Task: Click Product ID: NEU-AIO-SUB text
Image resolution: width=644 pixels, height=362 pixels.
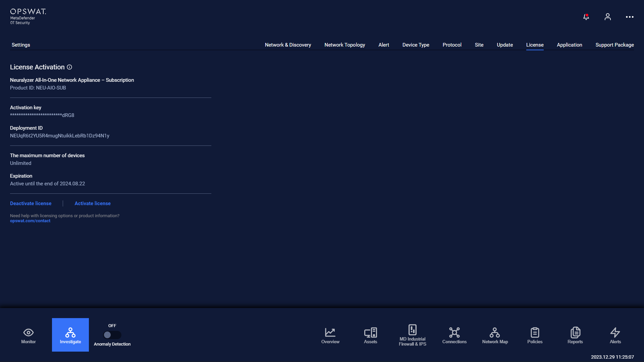Action: pyautogui.click(x=38, y=88)
